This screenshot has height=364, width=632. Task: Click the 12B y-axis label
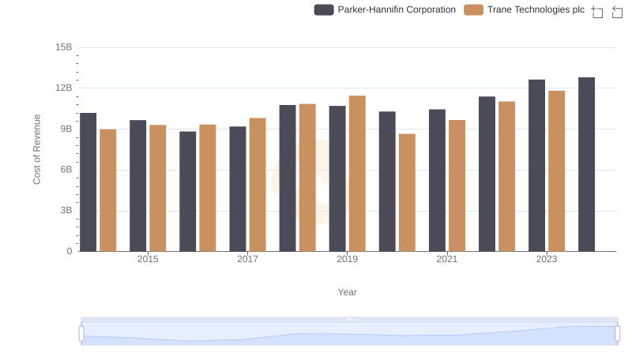point(64,88)
